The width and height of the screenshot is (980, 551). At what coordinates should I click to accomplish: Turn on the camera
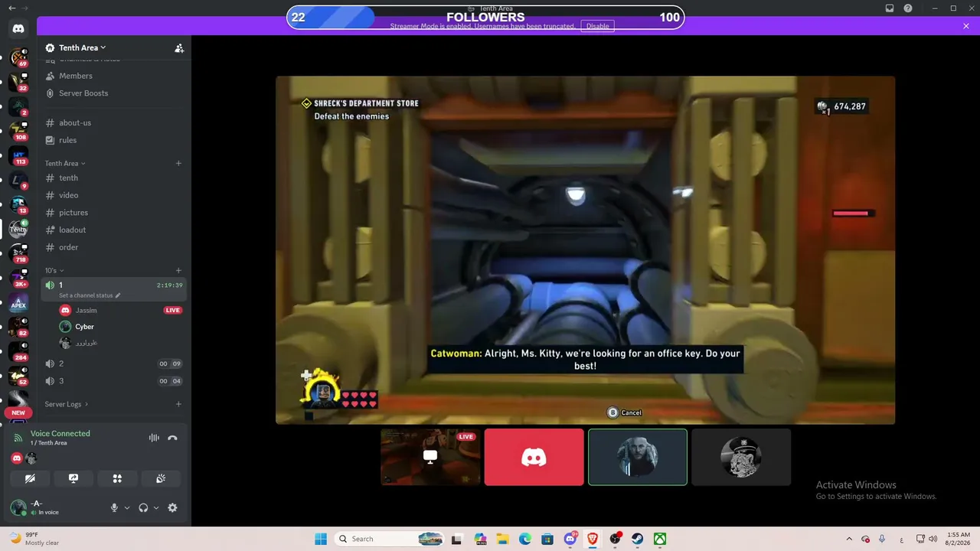click(x=30, y=478)
